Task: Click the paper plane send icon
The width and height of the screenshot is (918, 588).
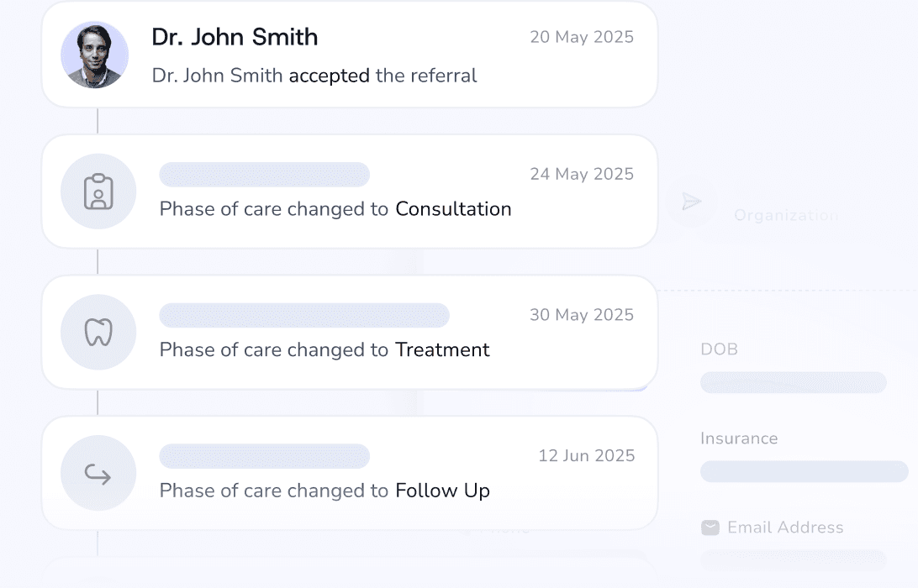Action: (x=691, y=202)
